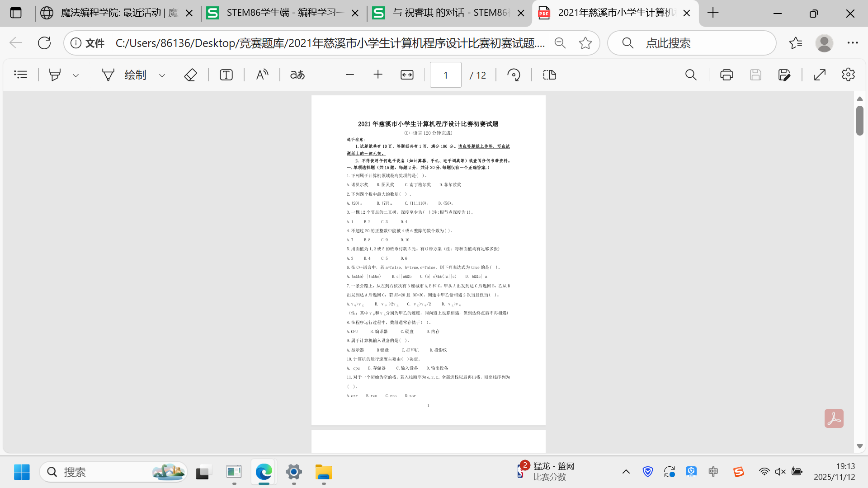Enter full screen PDF mode
Image resolution: width=868 pixels, height=488 pixels.
820,75
